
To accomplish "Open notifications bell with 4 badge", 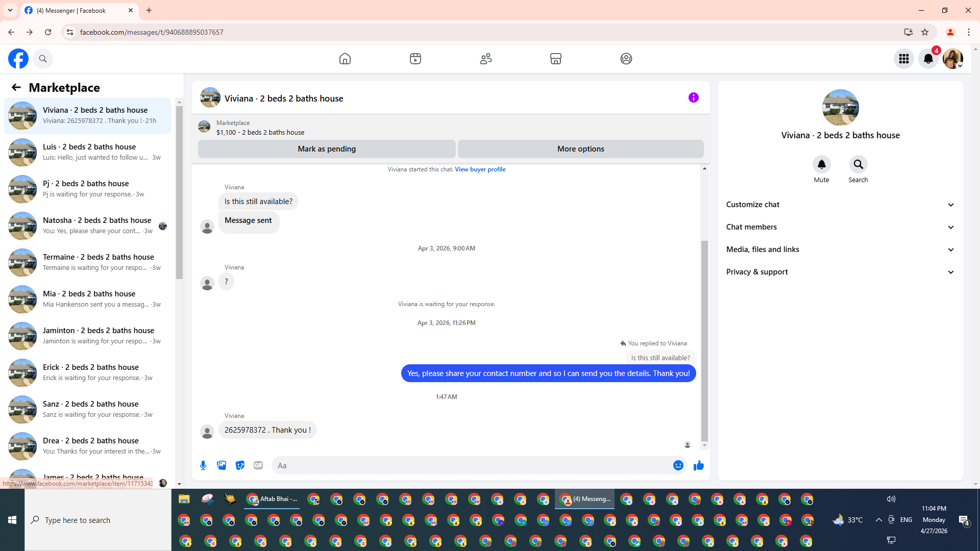I will click(x=928, y=59).
